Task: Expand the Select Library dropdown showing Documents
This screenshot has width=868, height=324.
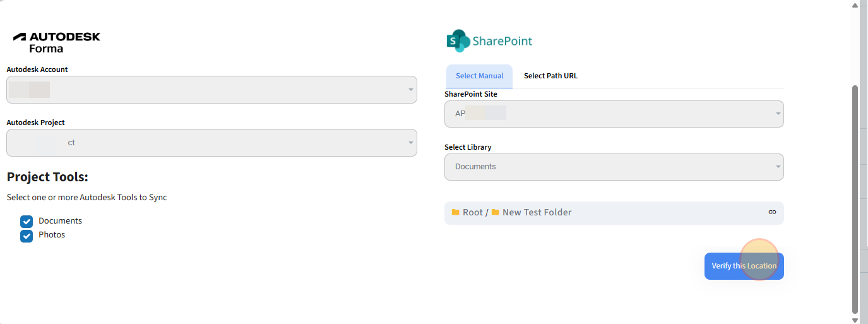Action: [614, 167]
